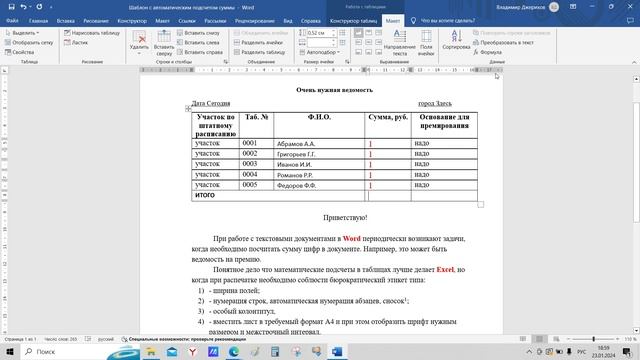The image size is (640, 360).
Task: Open comments icon at ribbon right
Action: point(630,20)
